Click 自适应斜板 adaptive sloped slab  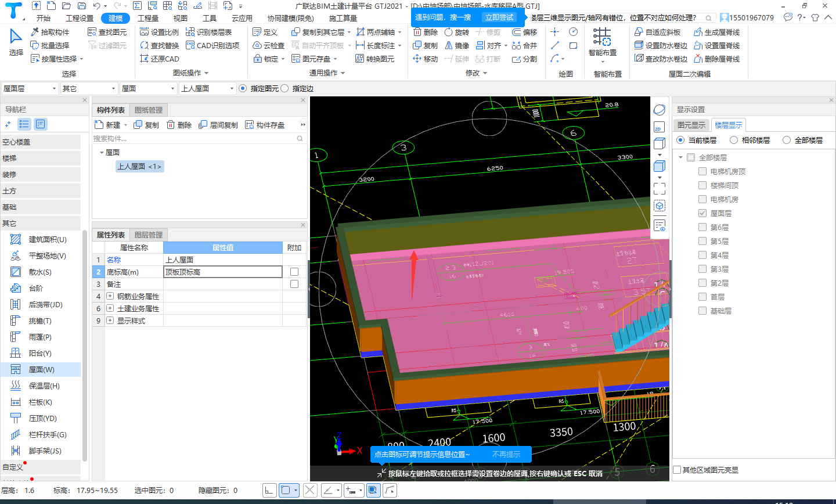(657, 32)
